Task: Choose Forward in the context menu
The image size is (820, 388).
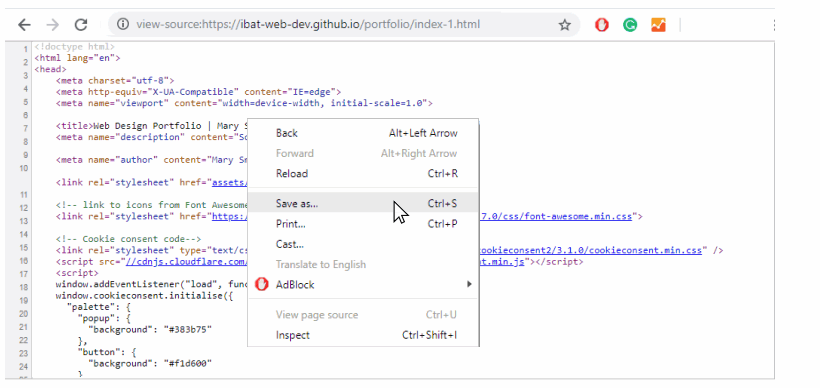Action: tap(363, 153)
